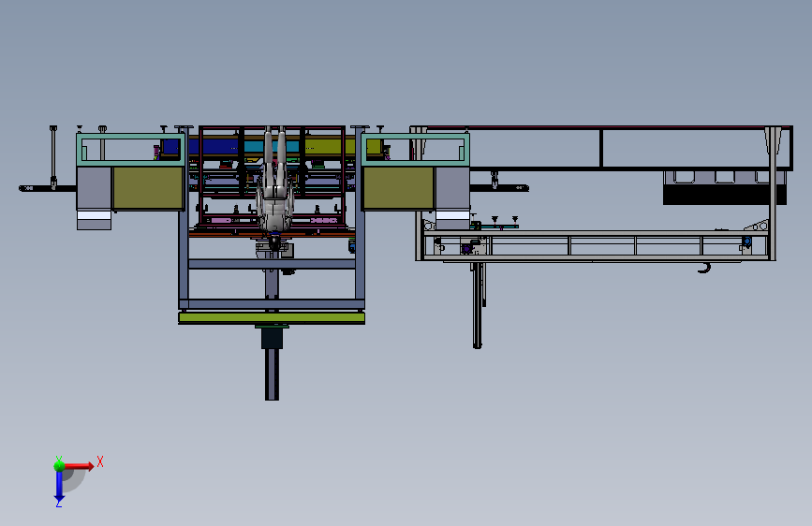Viewport: 812px width, 526px height.
Task: Select the dark blue beam at the top center
Action: [x=212, y=147]
